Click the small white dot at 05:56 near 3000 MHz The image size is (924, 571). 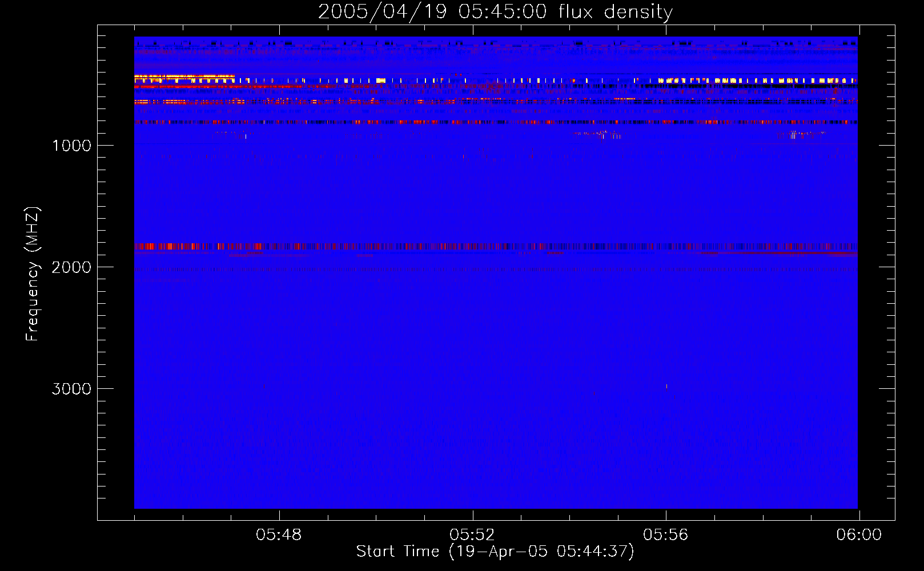pyautogui.click(x=666, y=387)
